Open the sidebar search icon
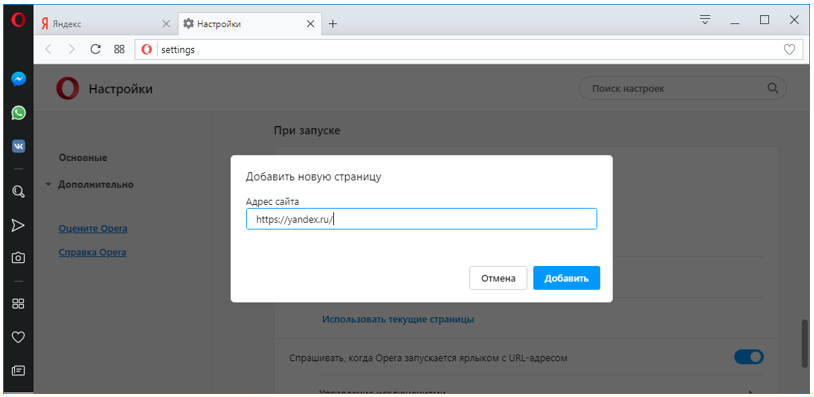Viewport: 814px width, 397px height. click(x=18, y=192)
